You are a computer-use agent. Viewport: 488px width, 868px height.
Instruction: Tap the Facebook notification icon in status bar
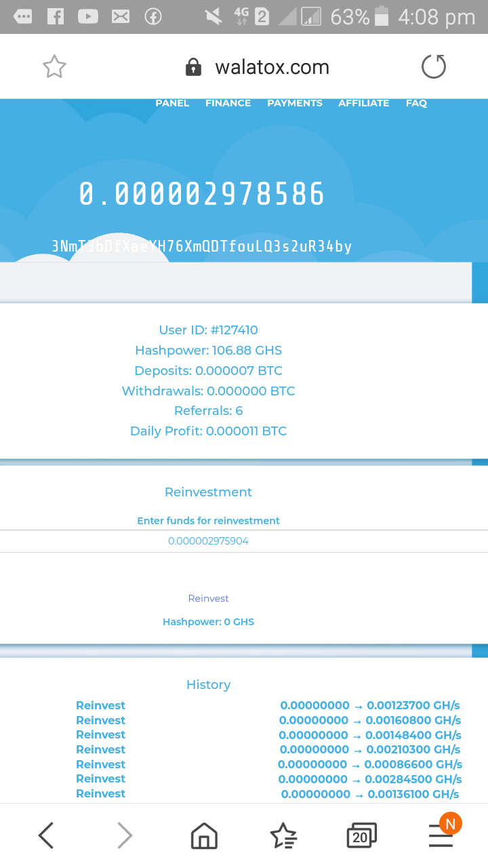(56, 16)
